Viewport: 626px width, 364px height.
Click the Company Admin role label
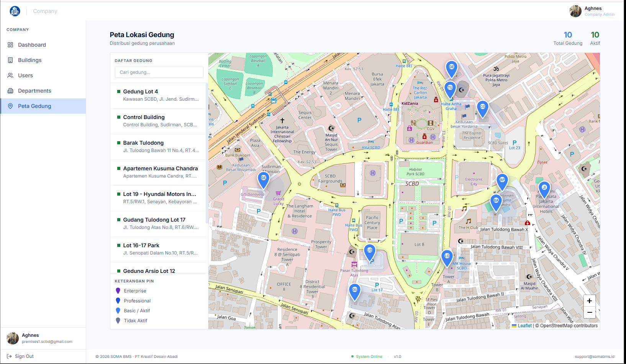coord(600,15)
